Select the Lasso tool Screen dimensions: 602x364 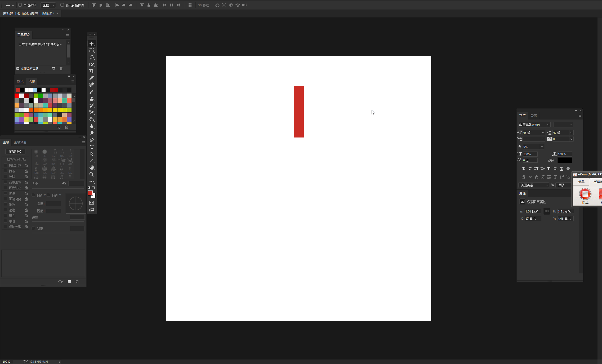(92, 57)
